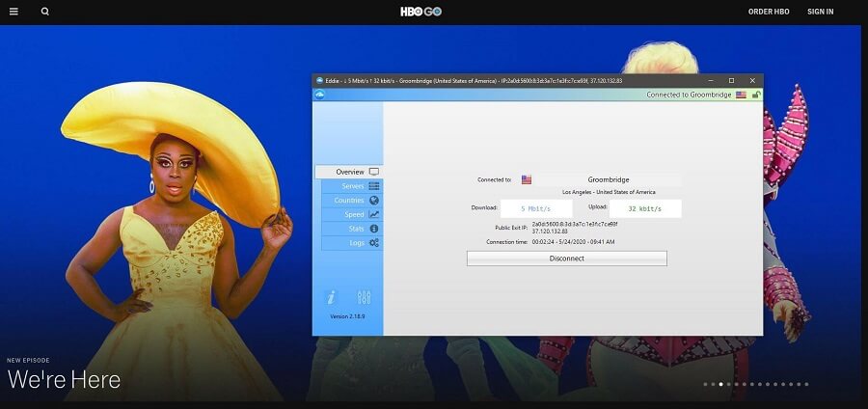Switch to the Overview tab
The width and height of the screenshot is (868, 409).
click(349, 172)
